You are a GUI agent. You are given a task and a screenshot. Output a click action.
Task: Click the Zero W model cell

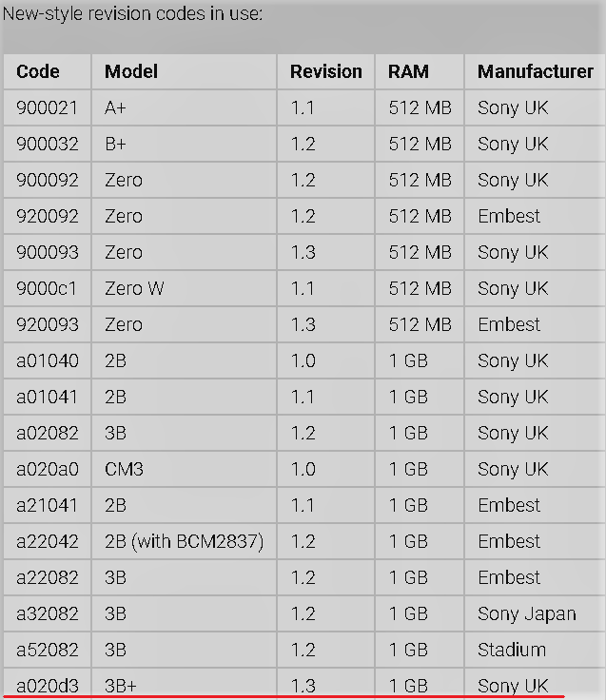[x=184, y=288]
